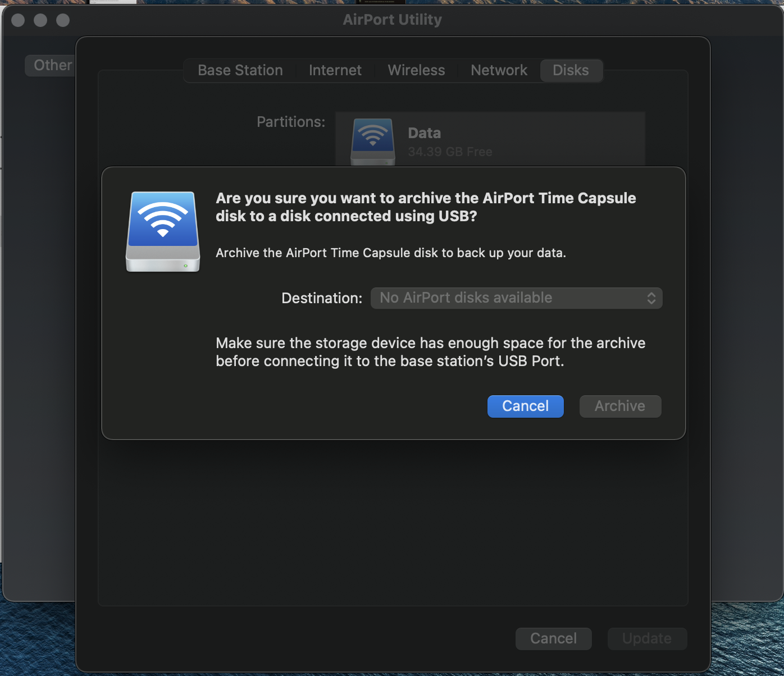Screen dimensions: 784x676
Task: Click the Update button
Action: pos(647,638)
